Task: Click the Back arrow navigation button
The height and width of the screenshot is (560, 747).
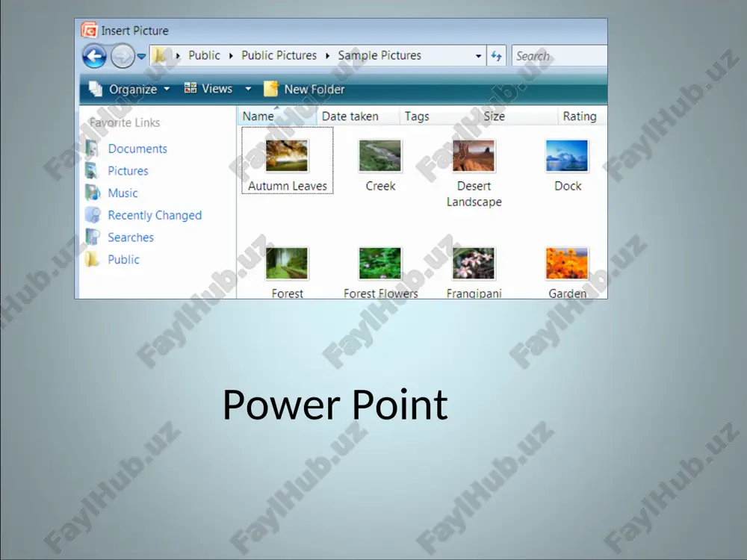Action: click(x=94, y=56)
